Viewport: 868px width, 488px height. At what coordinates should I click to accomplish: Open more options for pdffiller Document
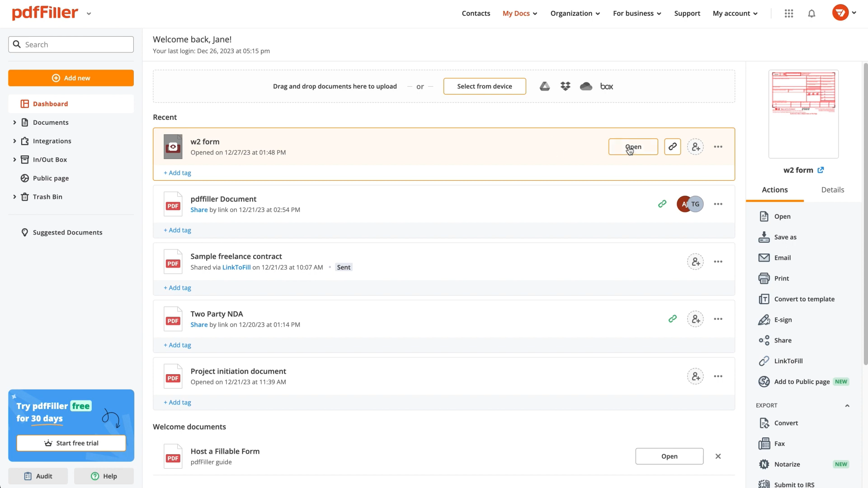718,204
